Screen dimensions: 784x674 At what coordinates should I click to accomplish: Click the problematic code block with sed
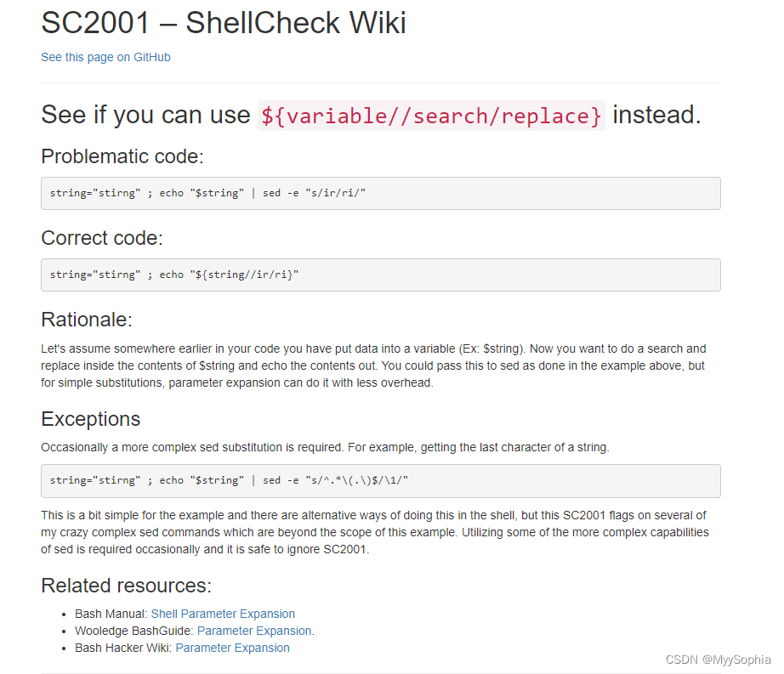380,193
